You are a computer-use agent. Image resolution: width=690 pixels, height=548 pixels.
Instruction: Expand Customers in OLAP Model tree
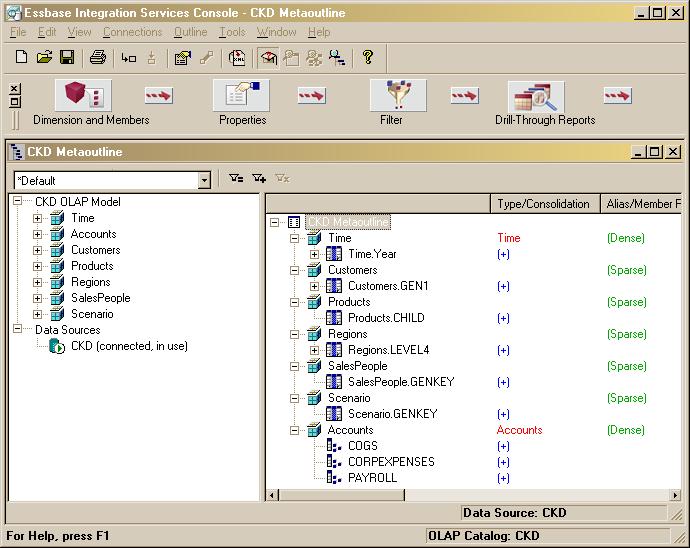point(37,250)
